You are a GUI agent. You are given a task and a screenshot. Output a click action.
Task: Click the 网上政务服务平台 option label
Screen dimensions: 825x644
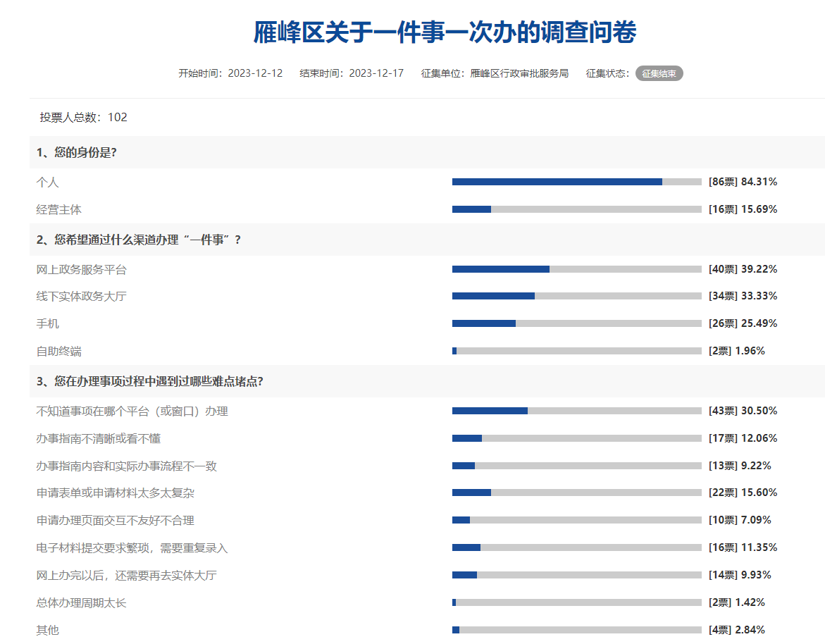(82, 269)
